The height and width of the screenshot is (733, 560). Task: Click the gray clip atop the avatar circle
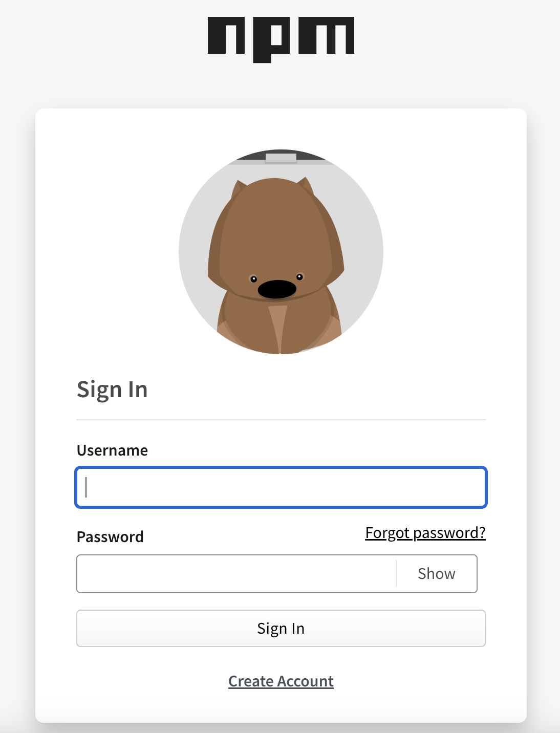(281, 158)
